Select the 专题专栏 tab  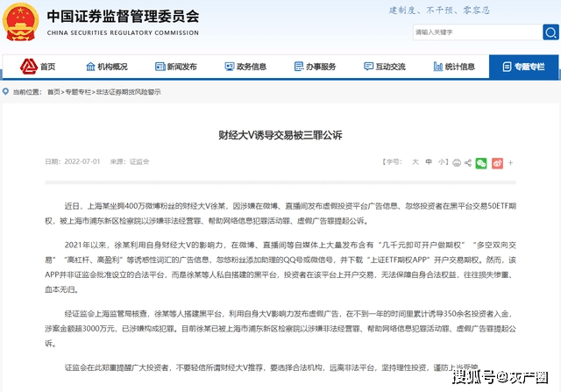pos(522,67)
